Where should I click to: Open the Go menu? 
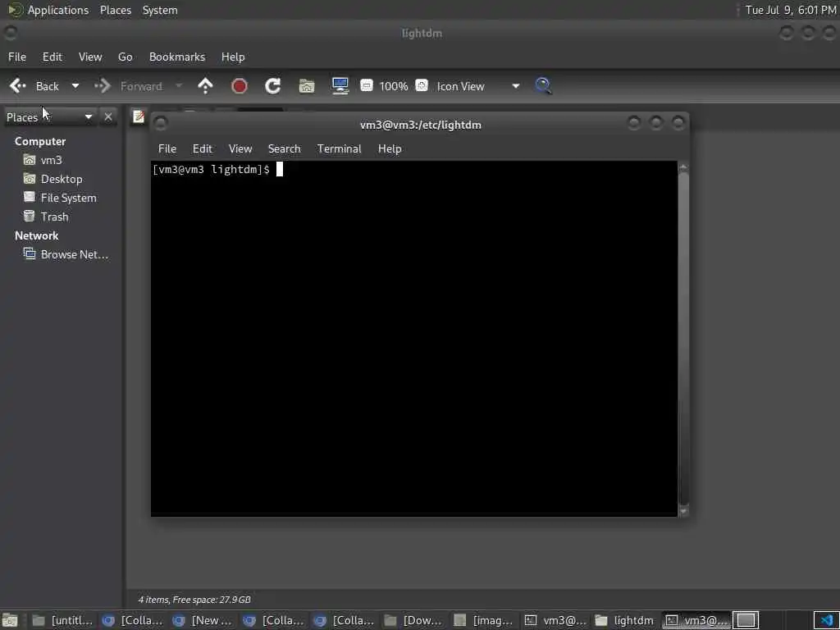point(126,57)
